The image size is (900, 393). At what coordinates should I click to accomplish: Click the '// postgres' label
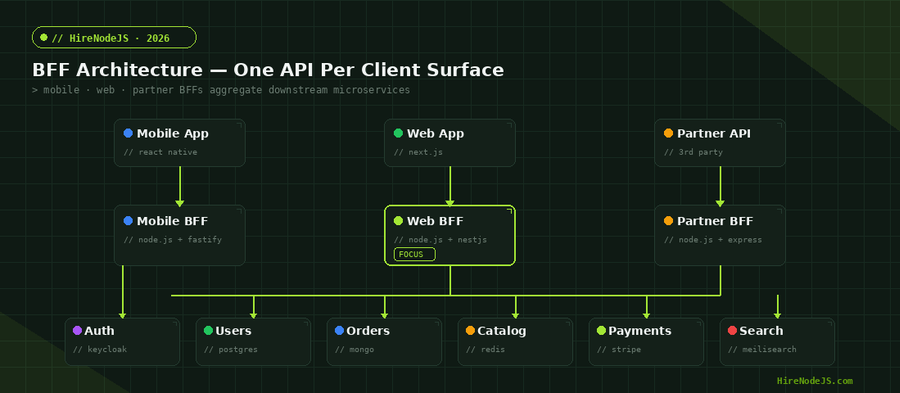pos(231,349)
